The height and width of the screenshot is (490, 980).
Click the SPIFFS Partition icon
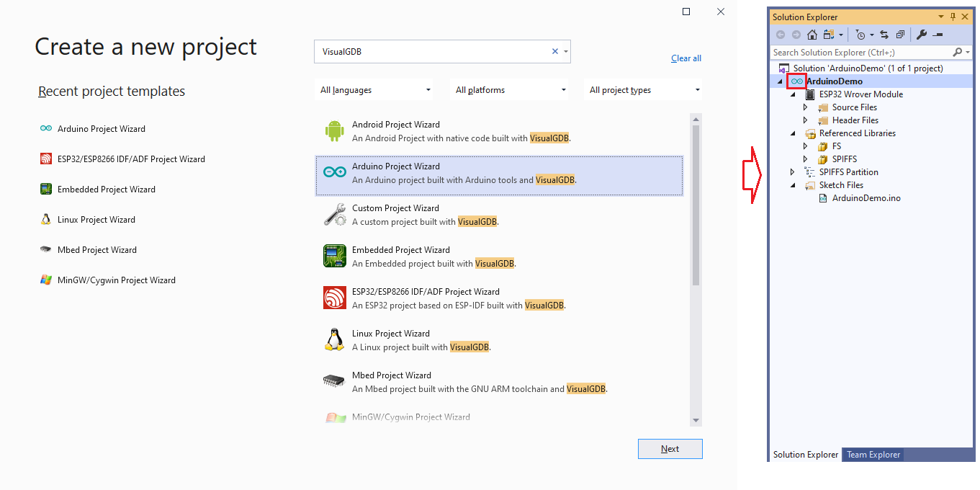click(x=810, y=172)
